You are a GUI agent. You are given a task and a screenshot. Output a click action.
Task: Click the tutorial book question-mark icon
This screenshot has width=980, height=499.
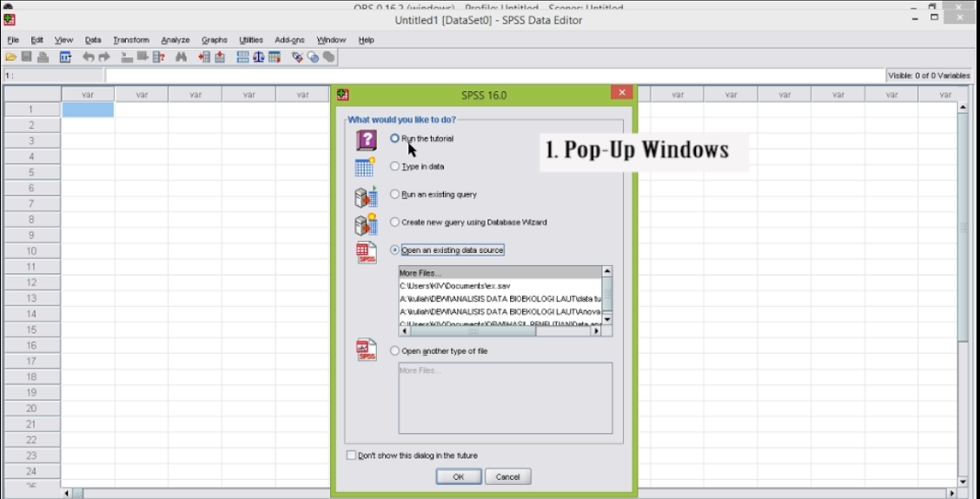pyautogui.click(x=367, y=139)
